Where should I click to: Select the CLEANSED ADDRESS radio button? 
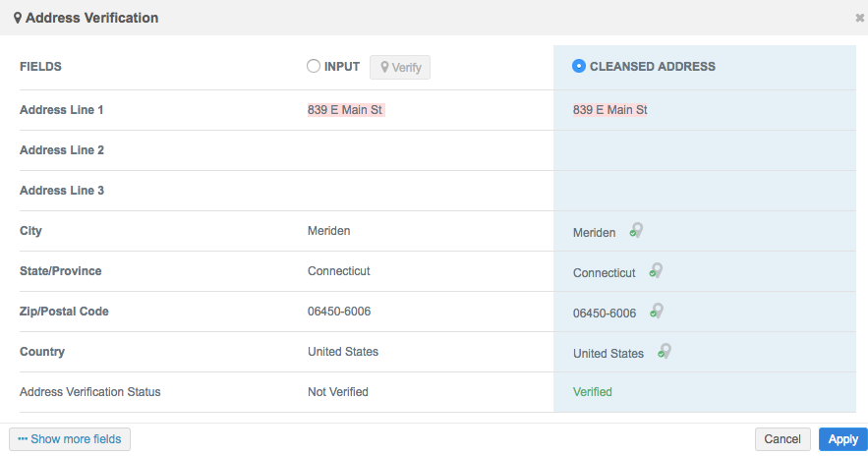tap(579, 66)
